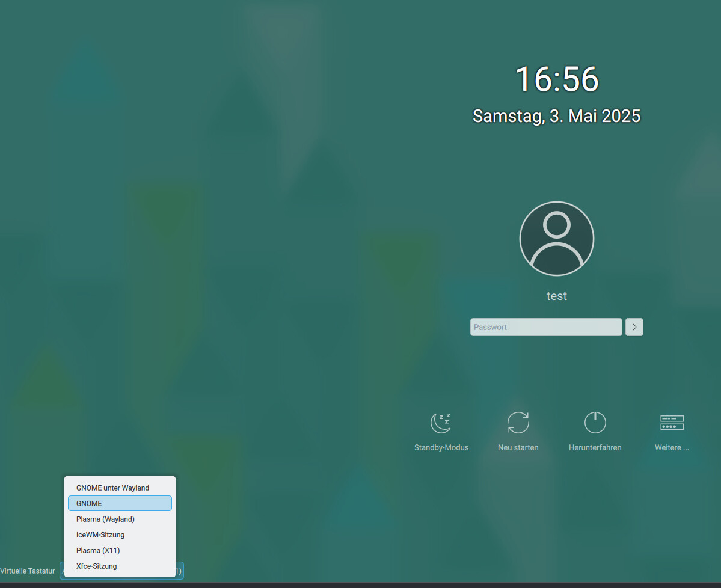The width and height of the screenshot is (721, 588).
Task: Click the Neu starten label
Action: 518,447
